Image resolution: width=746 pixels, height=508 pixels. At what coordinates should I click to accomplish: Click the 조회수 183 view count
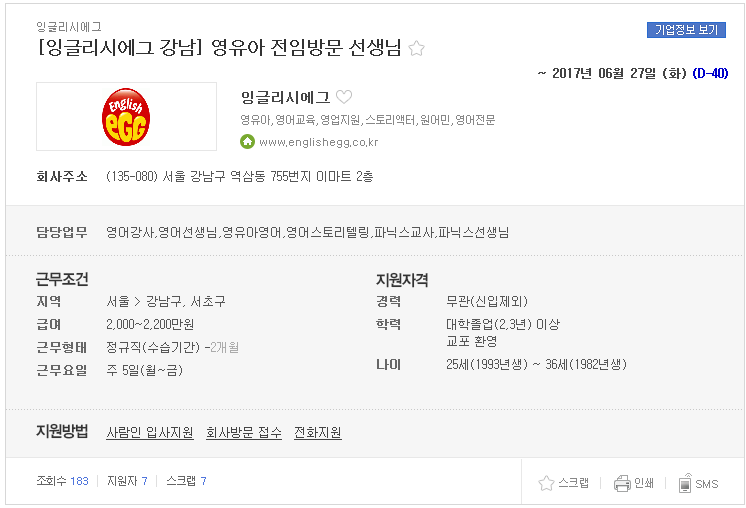pyautogui.click(x=62, y=481)
